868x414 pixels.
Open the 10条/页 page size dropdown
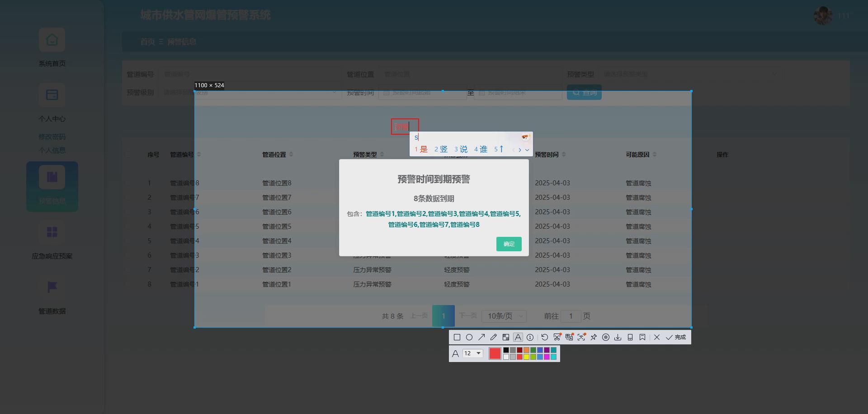[x=504, y=316]
